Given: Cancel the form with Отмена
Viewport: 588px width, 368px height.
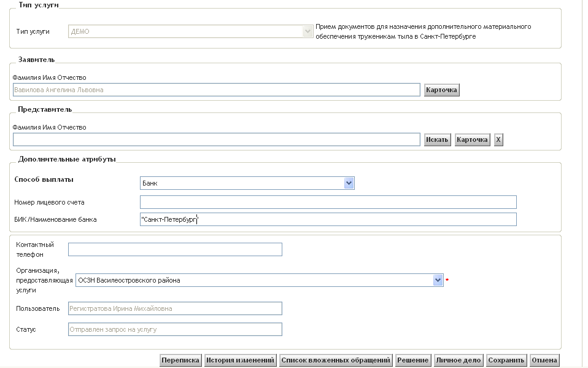Looking at the screenshot, I should [544, 360].
